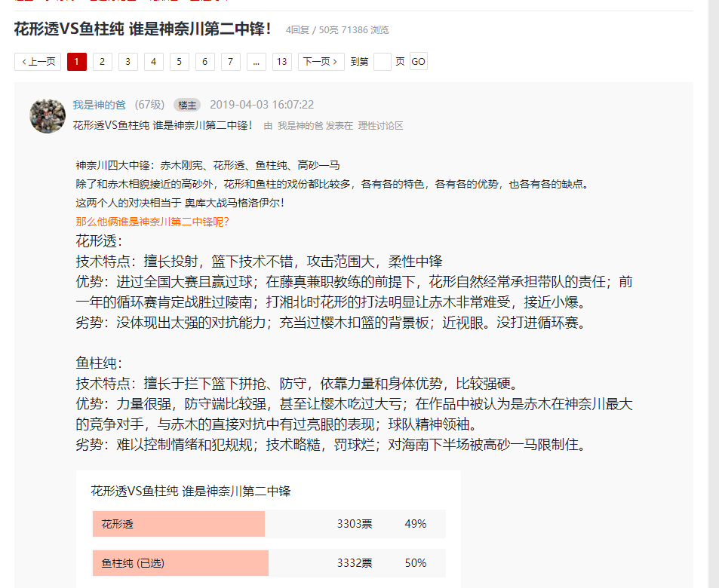Vote for 花形透 poll option
This screenshot has width=719, height=588.
tap(269, 524)
